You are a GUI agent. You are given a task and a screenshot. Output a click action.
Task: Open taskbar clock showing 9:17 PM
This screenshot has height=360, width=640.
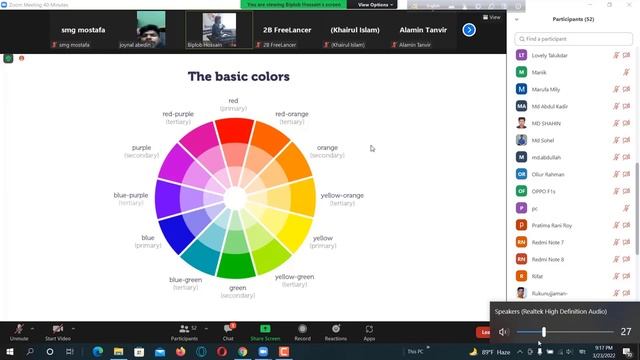[x=604, y=351]
